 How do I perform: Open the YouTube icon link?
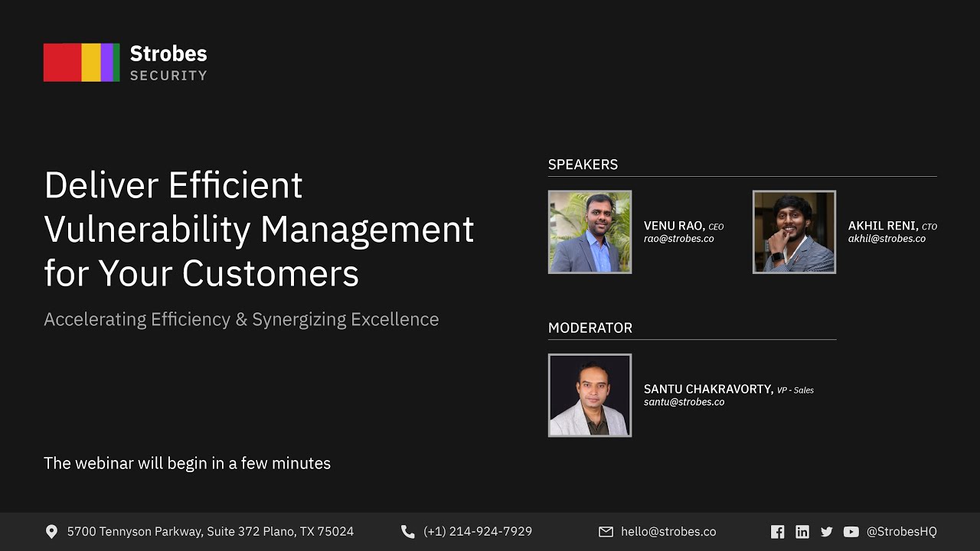pyautogui.click(x=851, y=531)
